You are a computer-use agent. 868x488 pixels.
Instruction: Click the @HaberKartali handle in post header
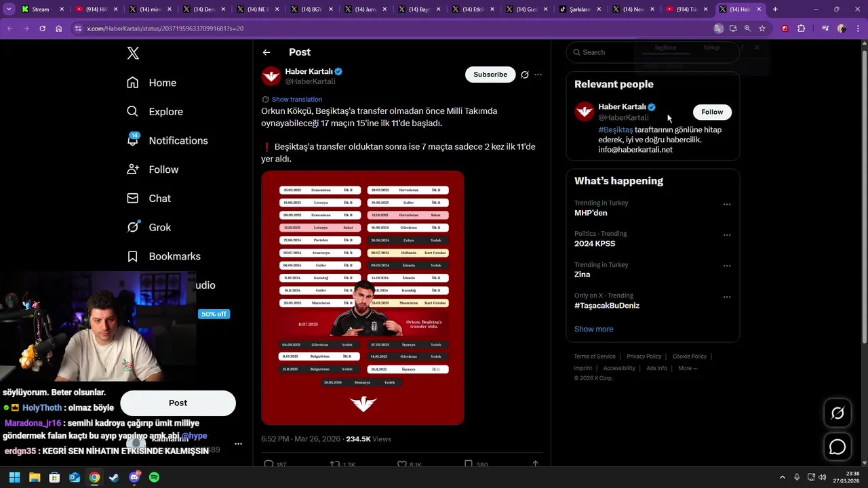click(310, 81)
